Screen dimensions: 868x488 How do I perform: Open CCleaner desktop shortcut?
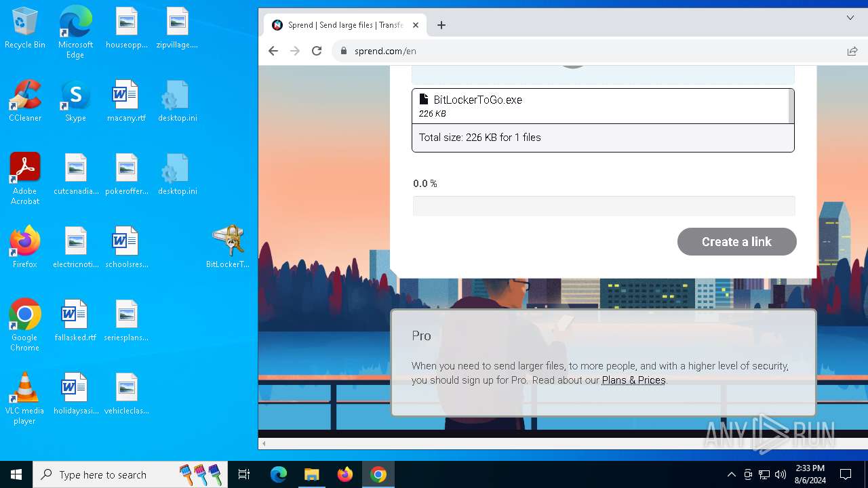(x=25, y=101)
